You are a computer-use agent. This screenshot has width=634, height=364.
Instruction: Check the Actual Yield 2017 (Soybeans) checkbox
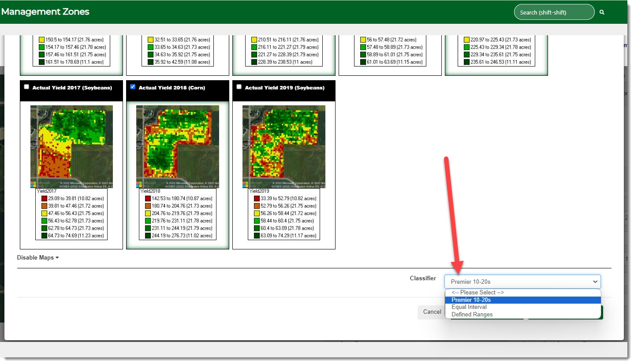coord(26,87)
